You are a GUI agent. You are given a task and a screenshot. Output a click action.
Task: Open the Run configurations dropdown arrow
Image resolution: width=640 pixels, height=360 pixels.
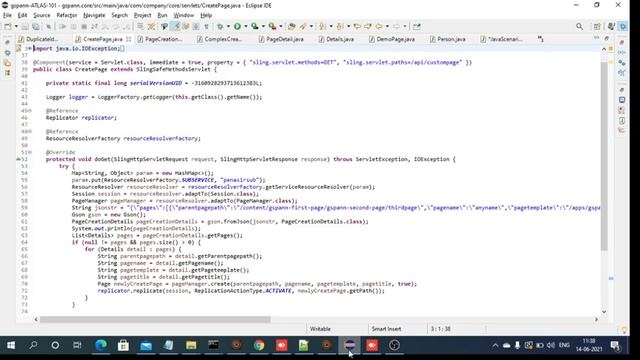click(245, 27)
